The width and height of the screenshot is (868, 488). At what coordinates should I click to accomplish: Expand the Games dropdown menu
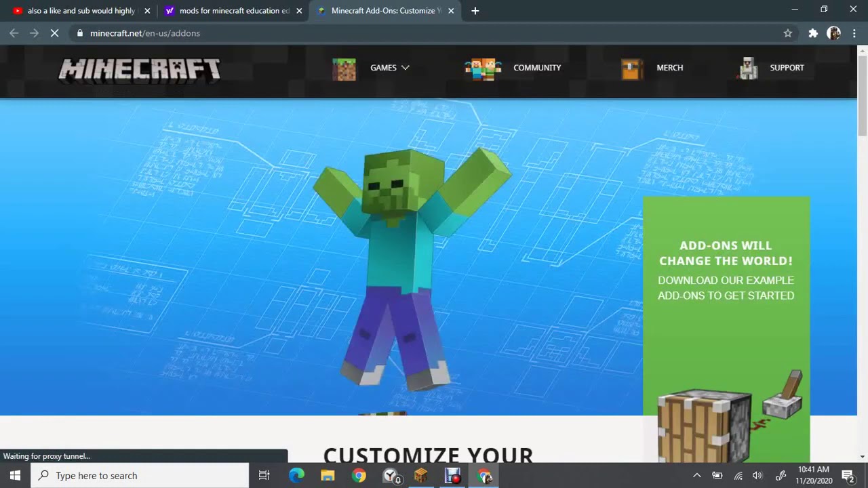(390, 68)
